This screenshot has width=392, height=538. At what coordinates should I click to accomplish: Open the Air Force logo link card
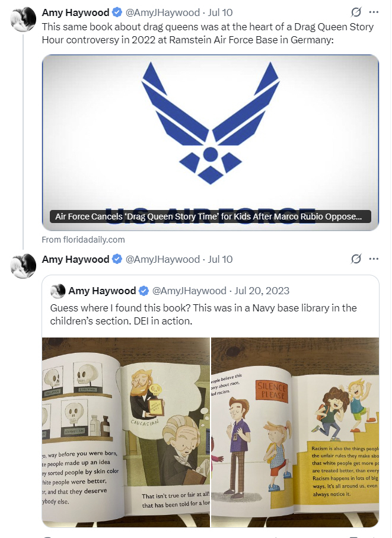210,142
